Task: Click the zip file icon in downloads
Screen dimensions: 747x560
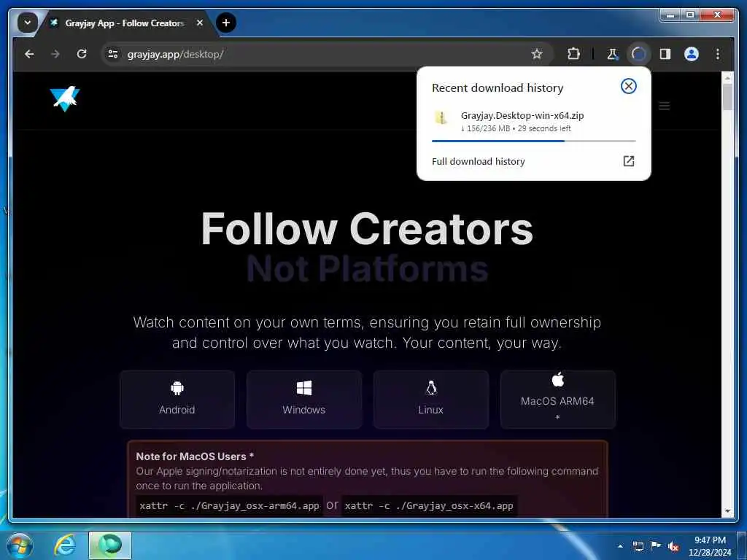Action: click(441, 117)
